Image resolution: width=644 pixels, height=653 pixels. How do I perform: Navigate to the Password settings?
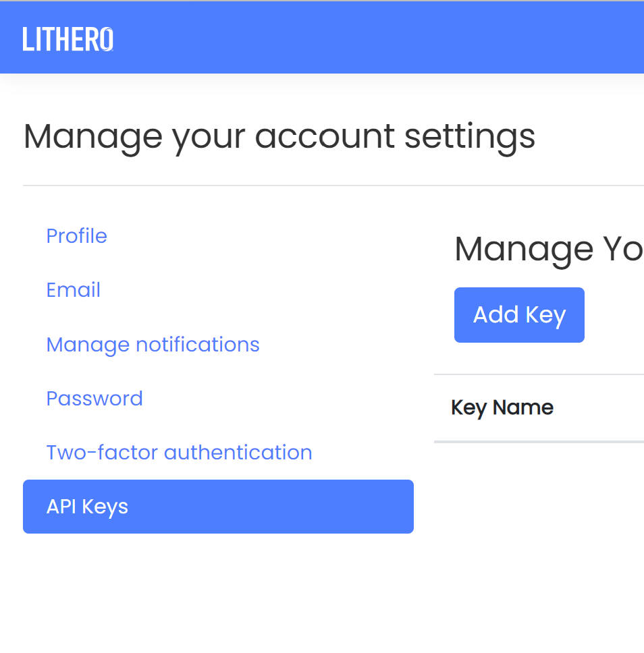click(x=95, y=399)
